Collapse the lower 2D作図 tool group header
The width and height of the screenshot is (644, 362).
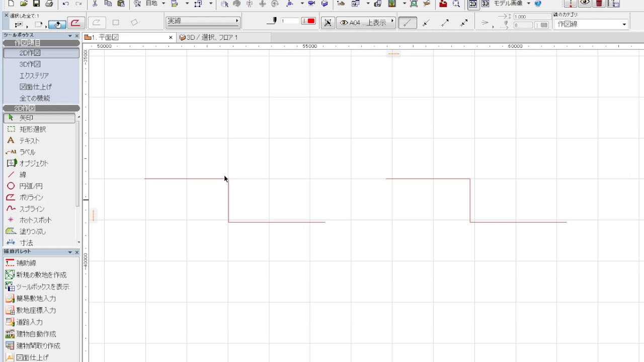click(x=41, y=108)
